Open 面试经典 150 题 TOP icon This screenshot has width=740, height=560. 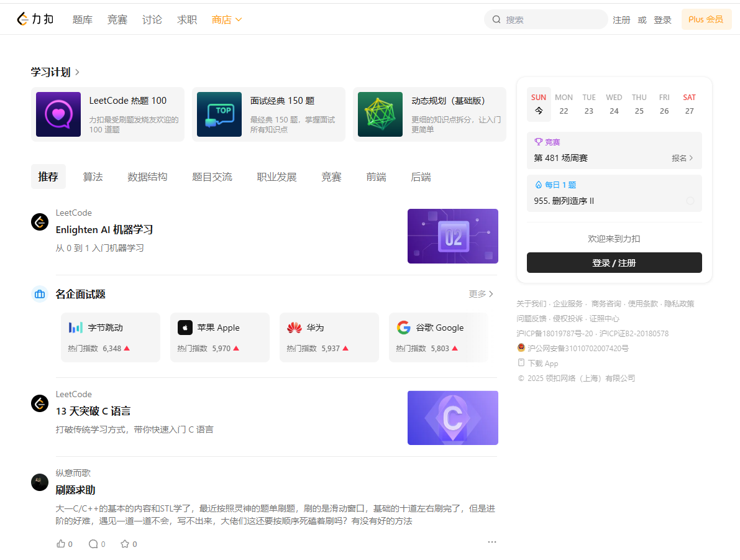(x=219, y=114)
